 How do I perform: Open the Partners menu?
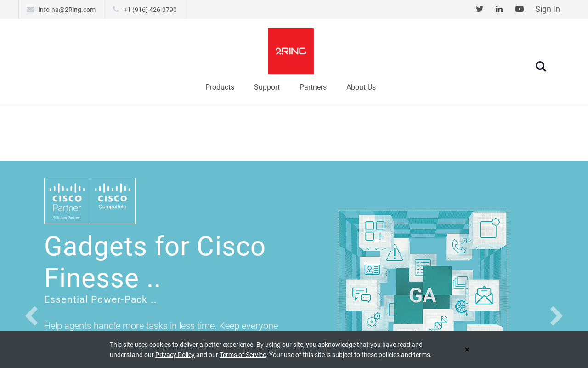313,87
